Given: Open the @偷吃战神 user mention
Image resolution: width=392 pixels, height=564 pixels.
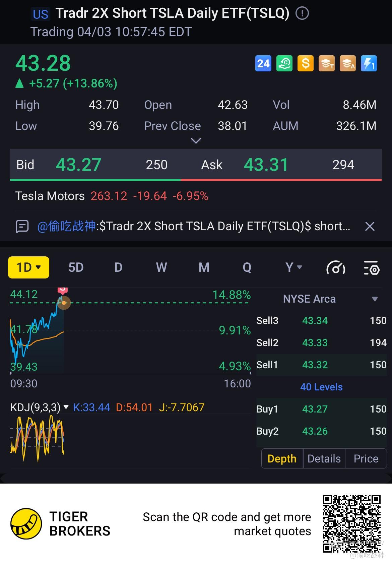Looking at the screenshot, I should click(67, 227).
